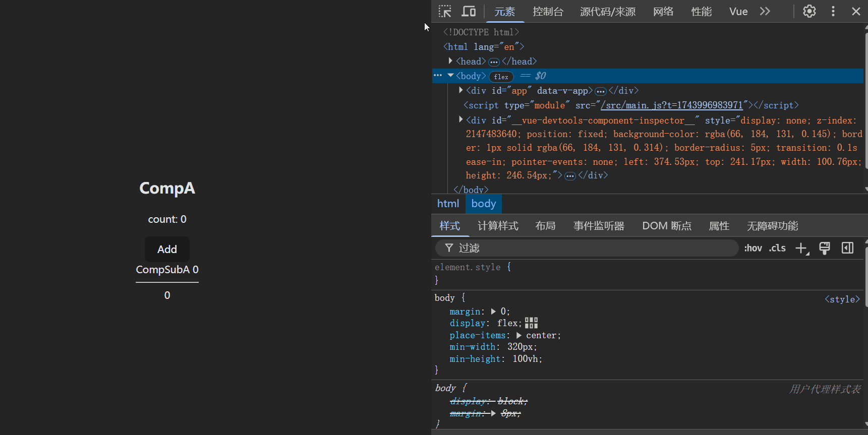Toggle the :hov element state panel
The image size is (868, 435).
coord(753,248)
